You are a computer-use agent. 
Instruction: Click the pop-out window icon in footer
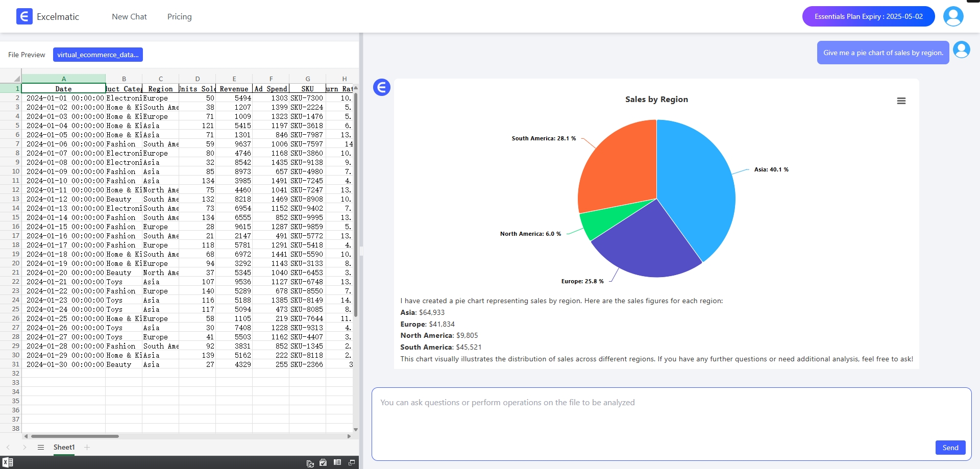coord(352,462)
